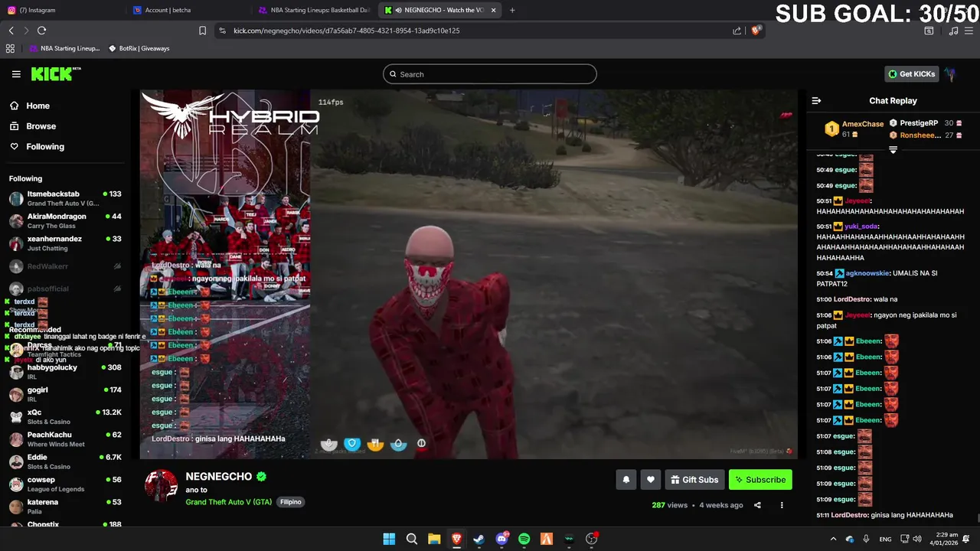Screen dimensions: 980x551
Task: Open PrestigeRP leaderboard entry
Action: [x=926, y=123]
